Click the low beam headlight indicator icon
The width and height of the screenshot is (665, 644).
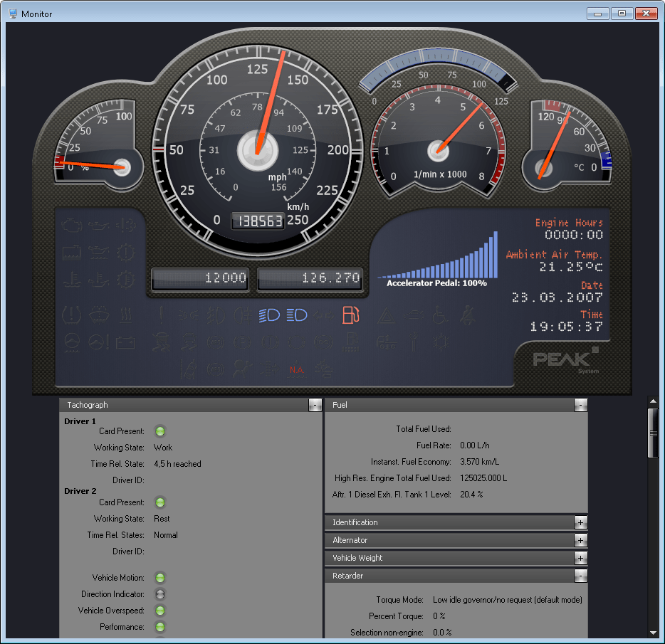269,315
